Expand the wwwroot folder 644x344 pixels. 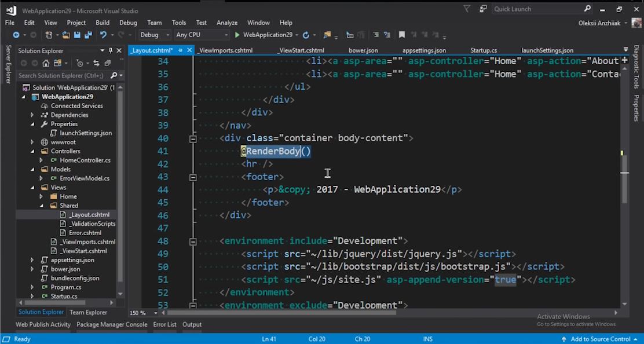pyautogui.click(x=32, y=142)
